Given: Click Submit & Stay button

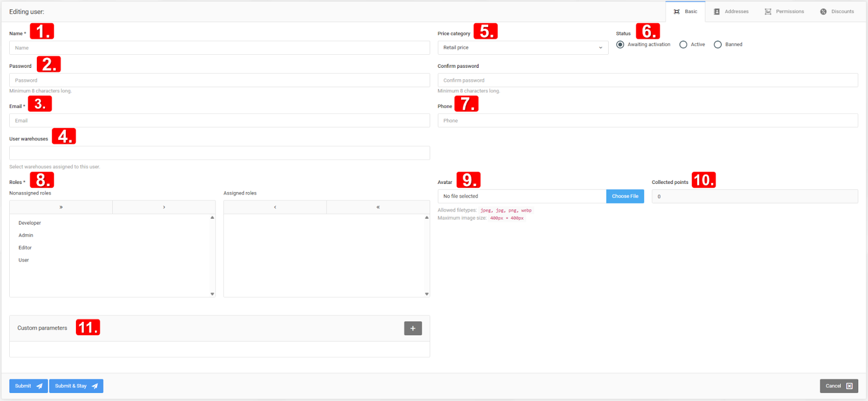Looking at the screenshot, I should (76, 386).
